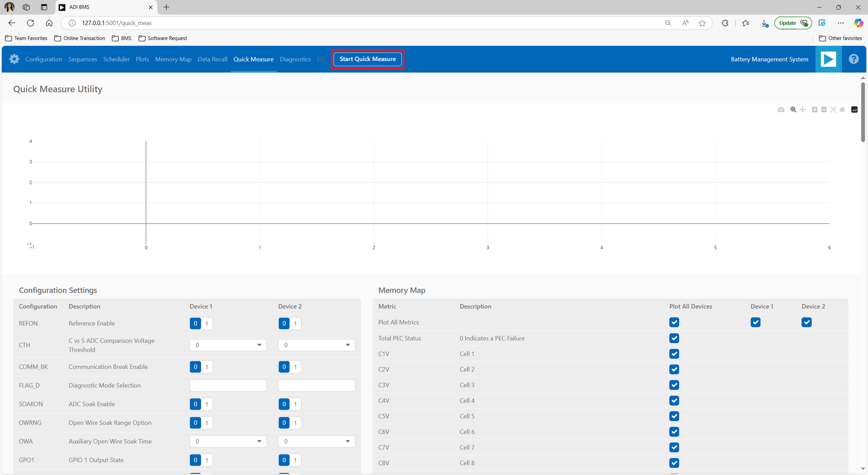Click the blue play logo icon
This screenshot has height=475, width=868.
tap(829, 59)
